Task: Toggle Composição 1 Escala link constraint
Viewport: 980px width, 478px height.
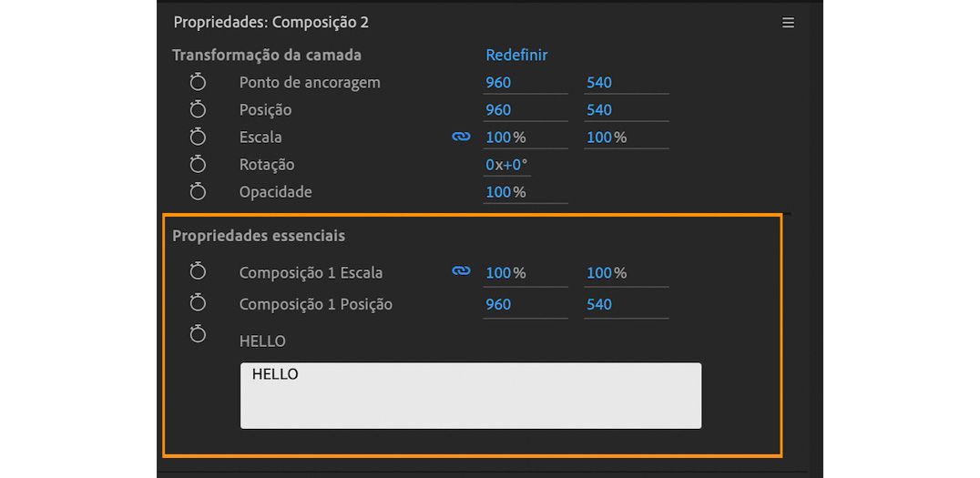Action: [x=461, y=271]
